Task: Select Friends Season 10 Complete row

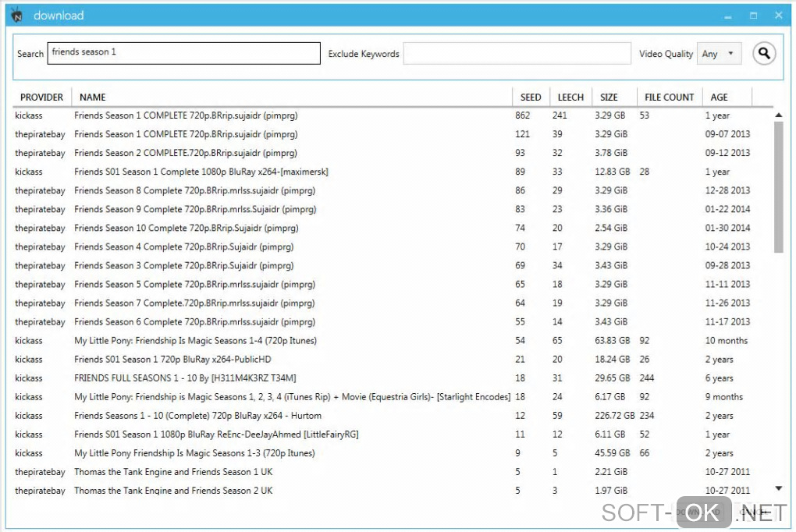Action: (393, 228)
